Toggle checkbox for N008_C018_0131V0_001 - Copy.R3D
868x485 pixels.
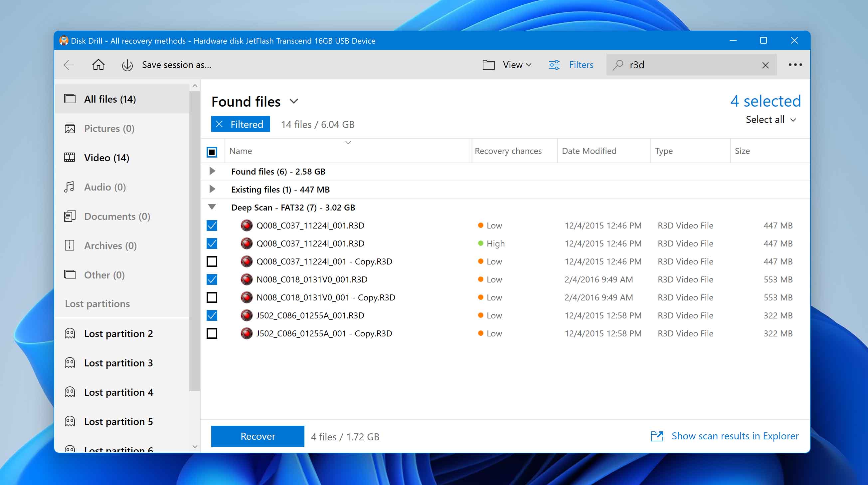coord(212,297)
